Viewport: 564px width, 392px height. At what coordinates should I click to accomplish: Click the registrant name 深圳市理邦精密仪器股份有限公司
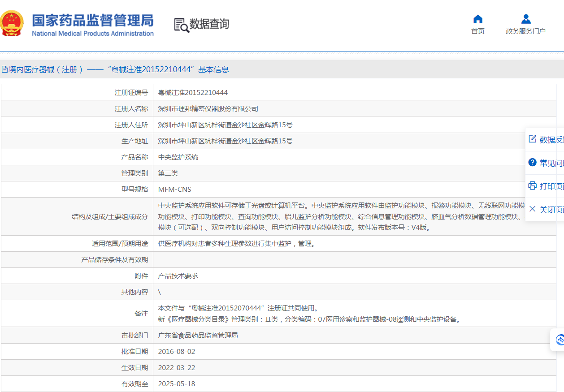[208, 109]
